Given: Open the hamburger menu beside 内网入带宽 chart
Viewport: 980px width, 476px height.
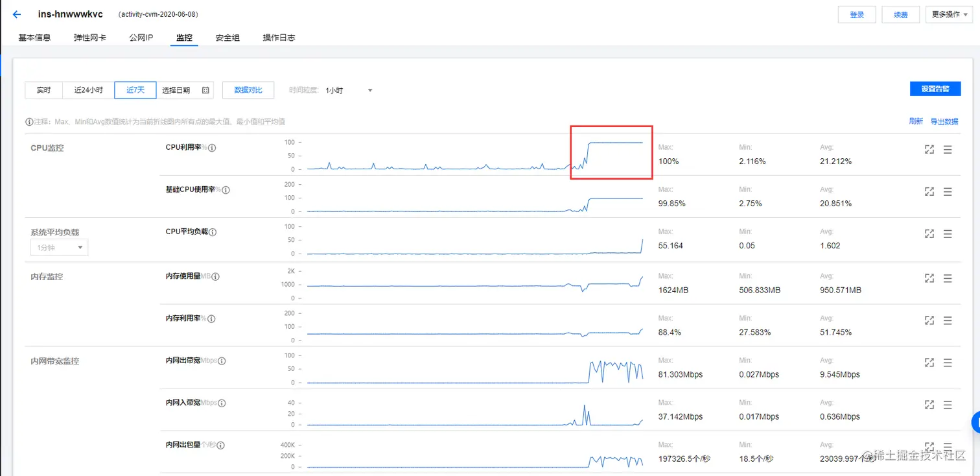Looking at the screenshot, I should pos(947,404).
